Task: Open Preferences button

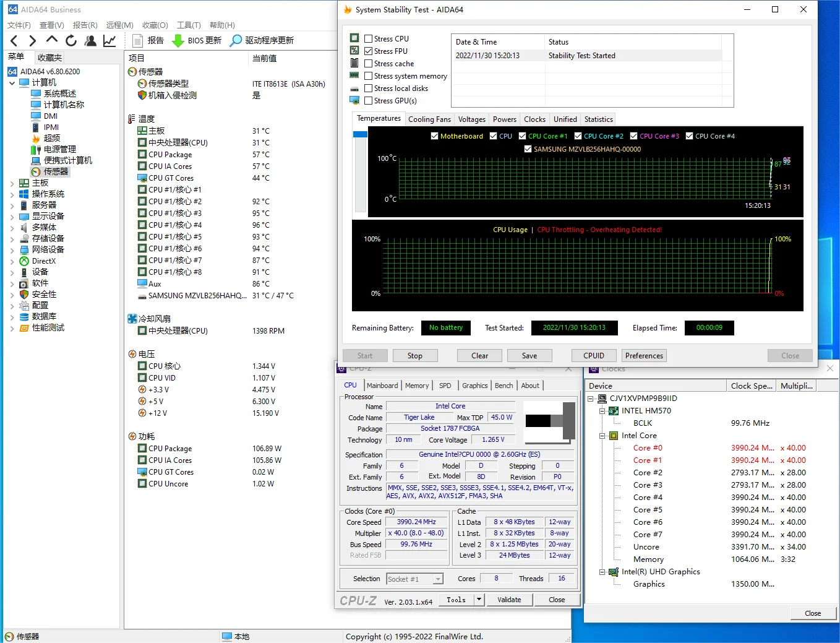Action: [644, 356]
